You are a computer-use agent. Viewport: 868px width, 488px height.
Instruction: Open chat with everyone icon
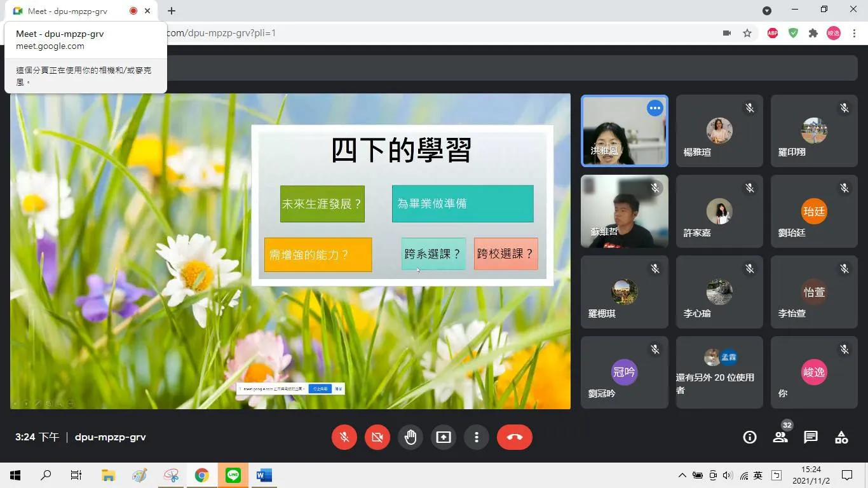pyautogui.click(x=811, y=437)
